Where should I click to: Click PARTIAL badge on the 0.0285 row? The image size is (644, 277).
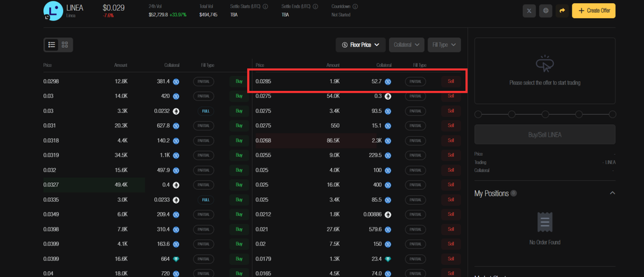tap(415, 81)
